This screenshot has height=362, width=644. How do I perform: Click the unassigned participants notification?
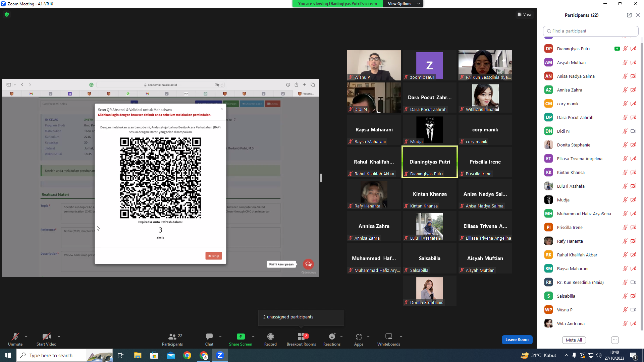(x=301, y=317)
